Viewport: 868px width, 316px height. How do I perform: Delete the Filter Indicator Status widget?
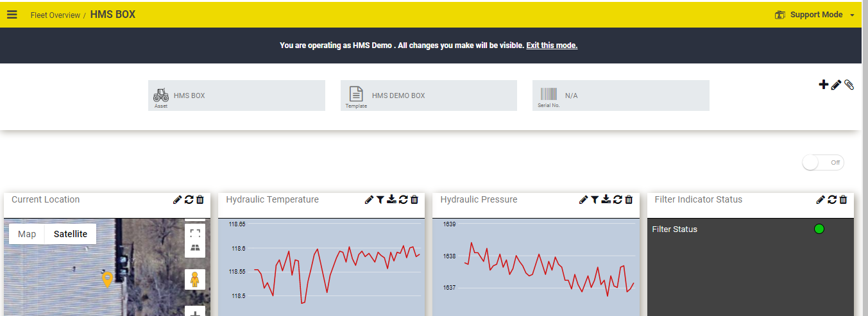tap(843, 199)
